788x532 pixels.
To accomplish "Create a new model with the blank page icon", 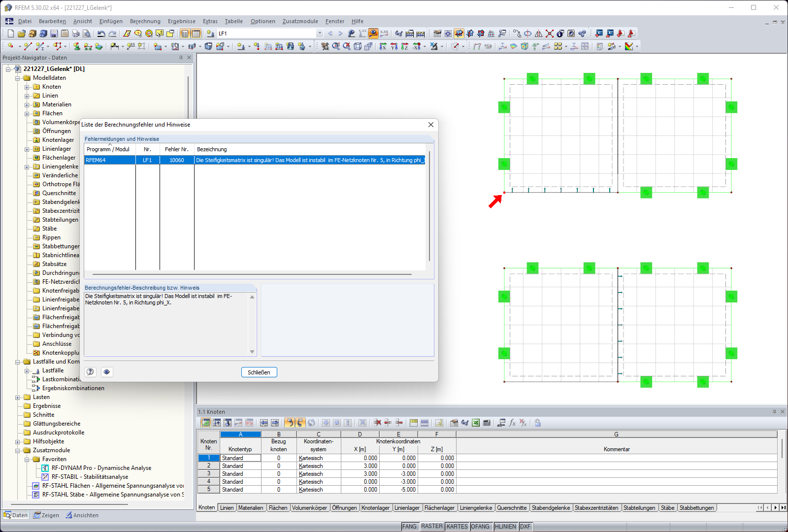I will point(11,33).
